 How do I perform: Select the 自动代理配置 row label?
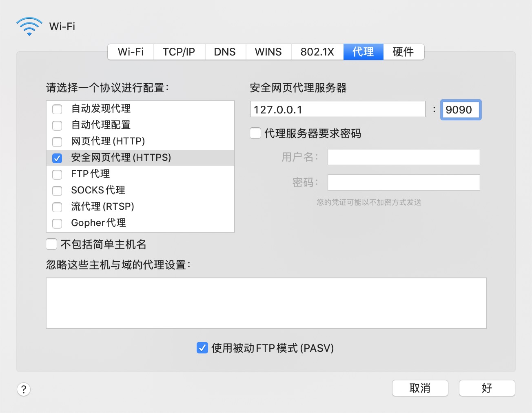point(101,125)
